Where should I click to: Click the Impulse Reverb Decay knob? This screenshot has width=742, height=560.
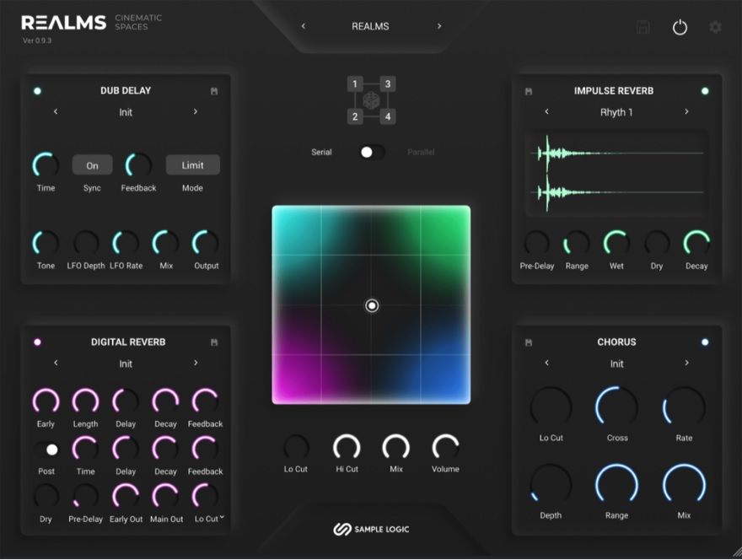pyautogui.click(x=696, y=244)
